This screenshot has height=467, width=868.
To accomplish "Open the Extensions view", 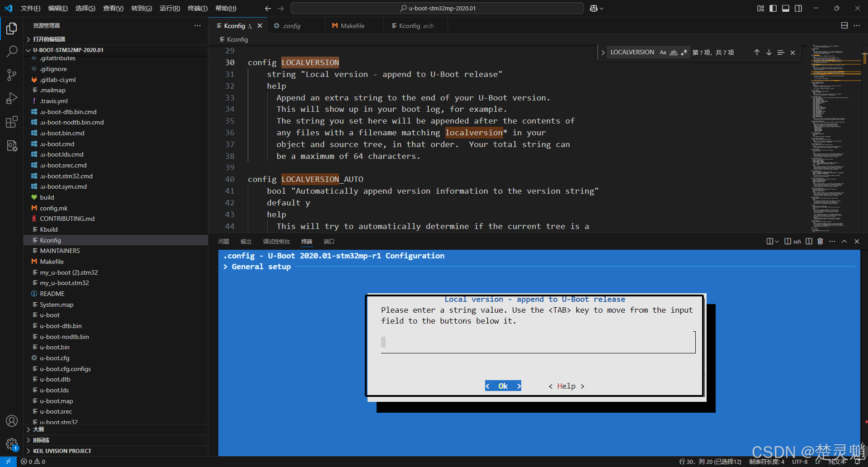I will click(x=12, y=122).
